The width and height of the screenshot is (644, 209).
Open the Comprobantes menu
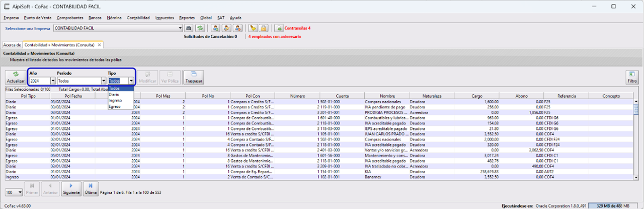(70, 18)
